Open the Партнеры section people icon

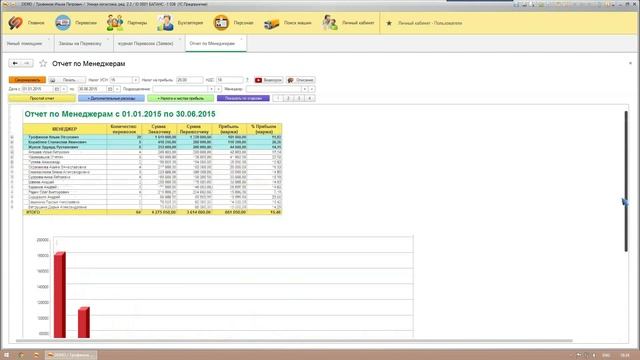(x=115, y=23)
